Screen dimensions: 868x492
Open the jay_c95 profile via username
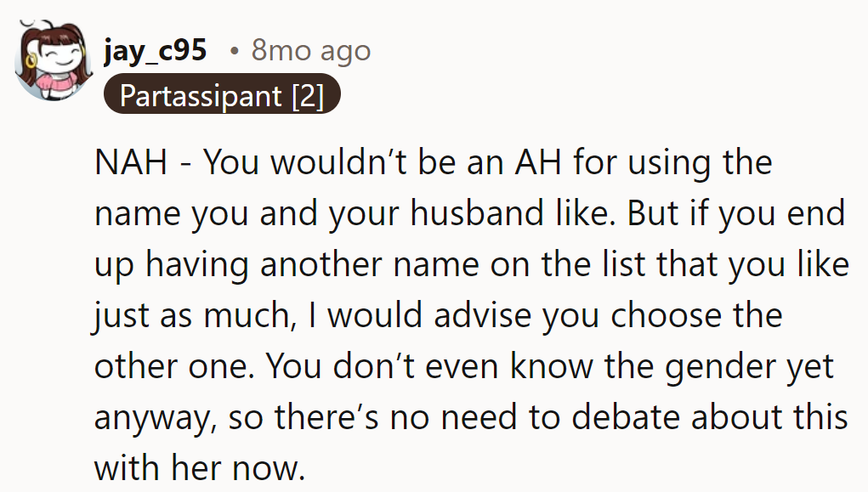(x=155, y=50)
